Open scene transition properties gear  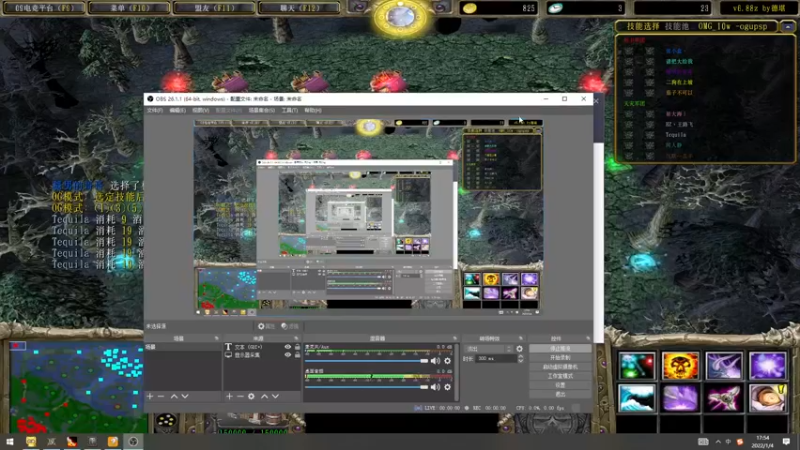(x=519, y=349)
